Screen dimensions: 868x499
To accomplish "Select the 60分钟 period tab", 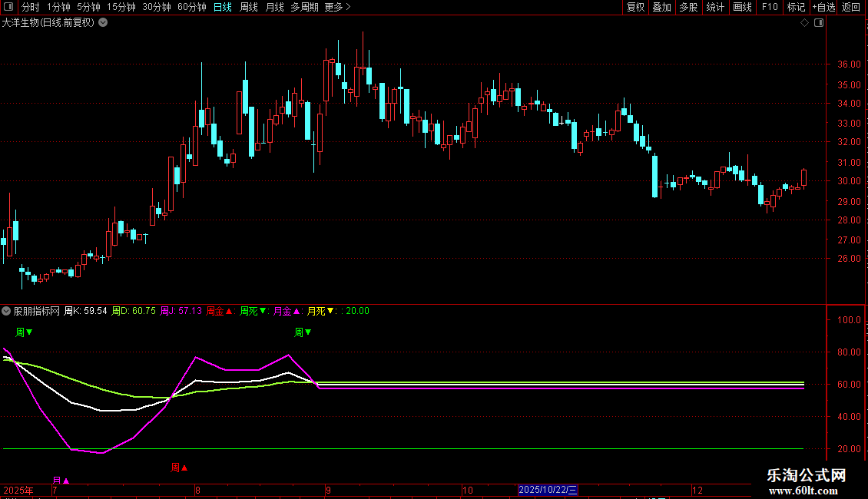I will (x=192, y=7).
